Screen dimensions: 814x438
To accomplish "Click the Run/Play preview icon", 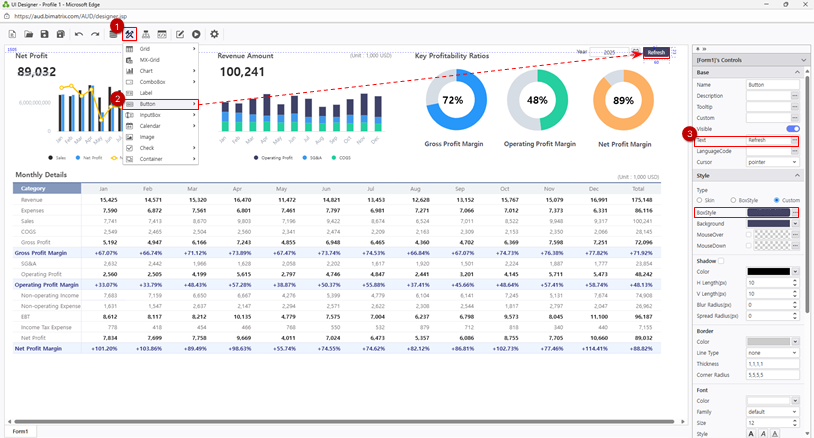I will (x=196, y=35).
